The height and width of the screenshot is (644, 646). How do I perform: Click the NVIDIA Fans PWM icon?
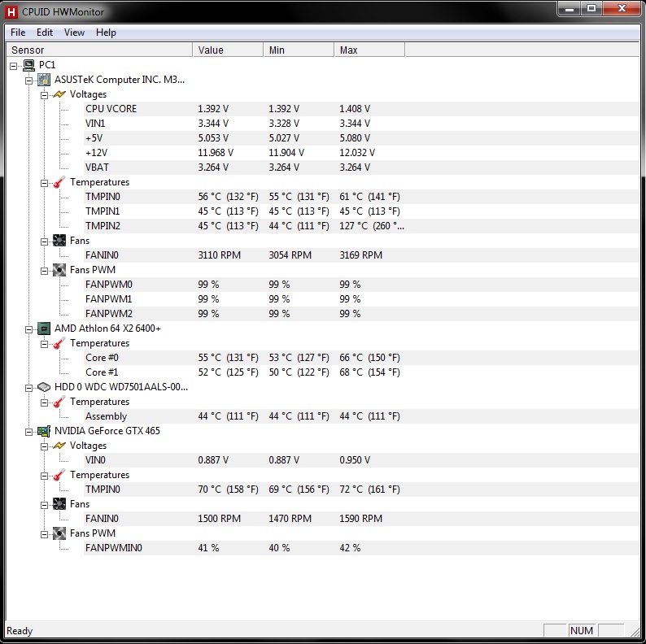(x=59, y=533)
